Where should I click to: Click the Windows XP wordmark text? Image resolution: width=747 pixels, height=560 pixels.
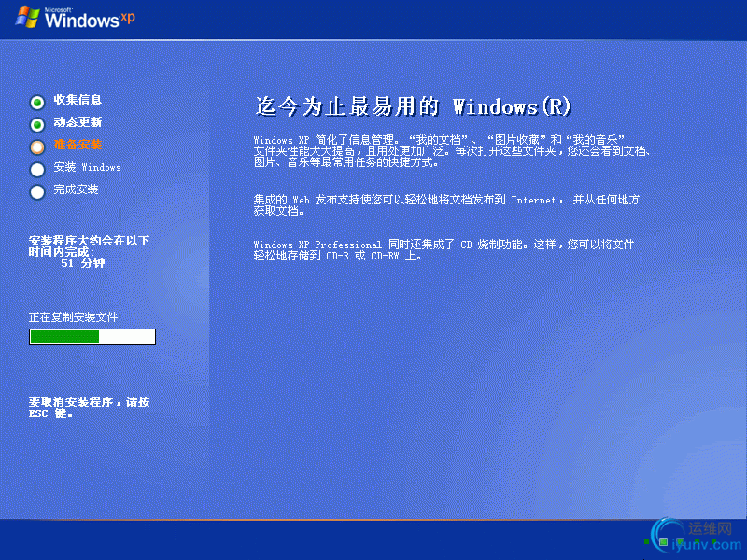[x=90, y=18]
